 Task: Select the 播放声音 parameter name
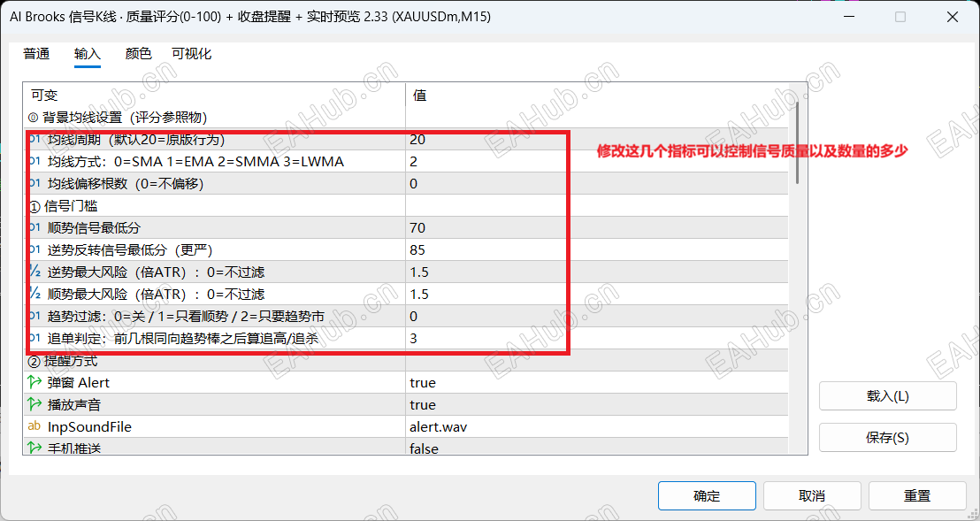point(73,405)
